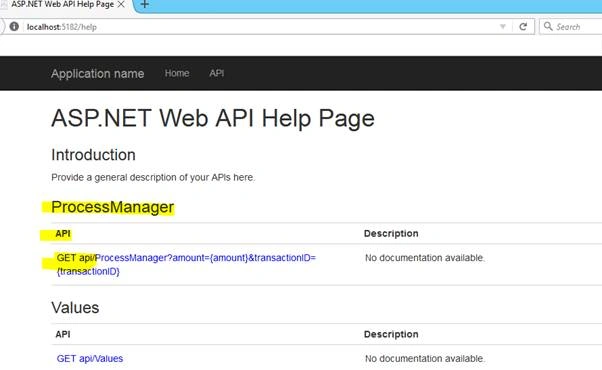This screenshot has height=370, width=602.
Task: Open the address bar history dropdown arrow
Action: pos(503,26)
